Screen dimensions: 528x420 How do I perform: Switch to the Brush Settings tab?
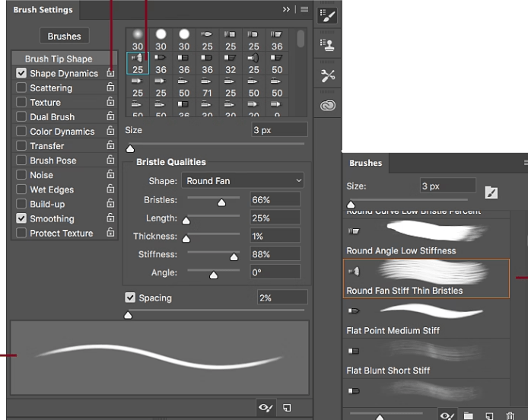[x=43, y=10]
